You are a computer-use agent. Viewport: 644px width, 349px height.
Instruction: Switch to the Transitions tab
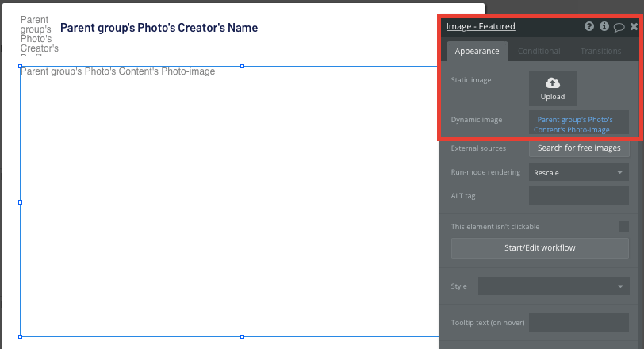pyautogui.click(x=600, y=51)
